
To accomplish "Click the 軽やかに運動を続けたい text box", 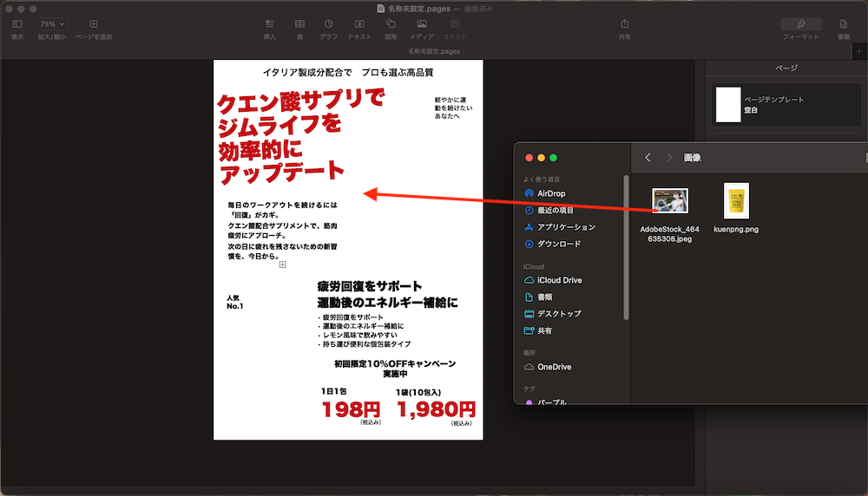I will (453, 108).
